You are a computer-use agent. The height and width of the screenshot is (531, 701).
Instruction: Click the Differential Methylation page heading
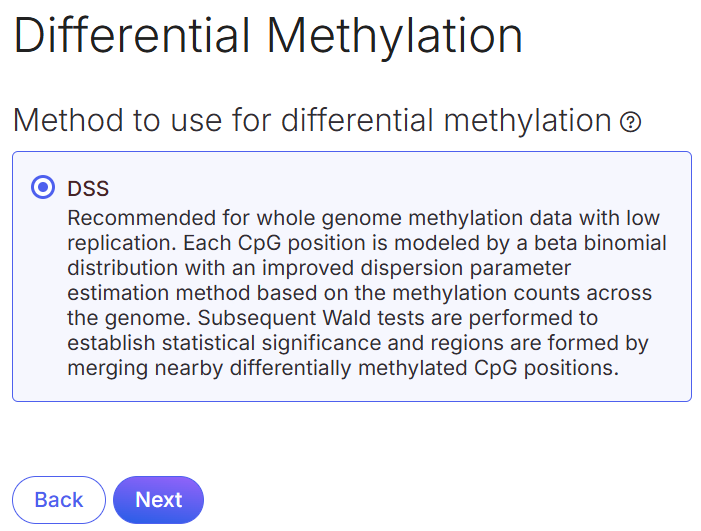coord(268,36)
